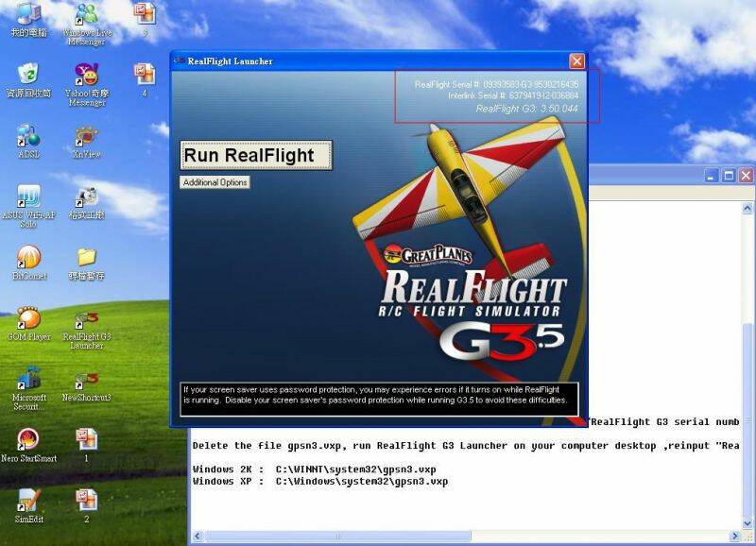756x546 pixels.
Task: Close the RealFlight Launcher window
Action: click(x=576, y=61)
